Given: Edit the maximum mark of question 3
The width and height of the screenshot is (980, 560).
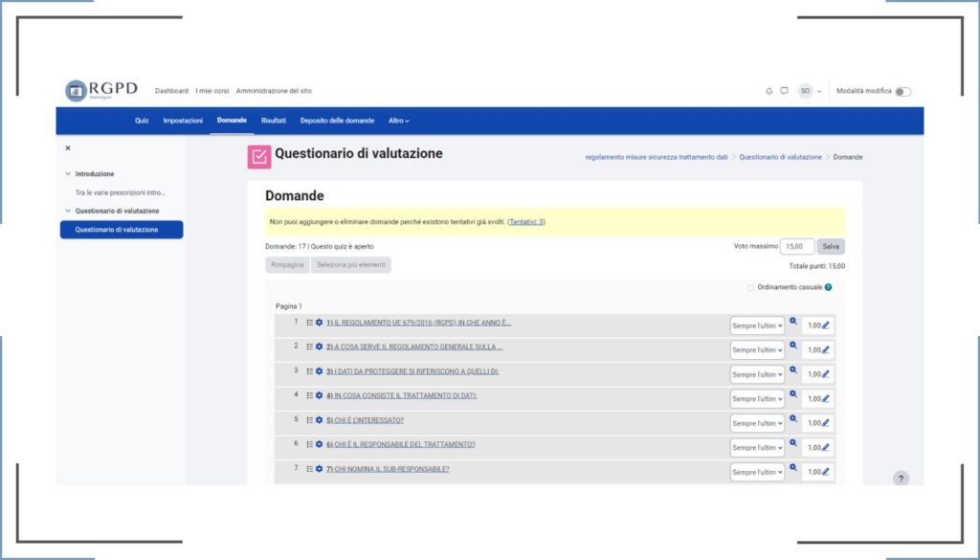Looking at the screenshot, I should pyautogui.click(x=826, y=374).
